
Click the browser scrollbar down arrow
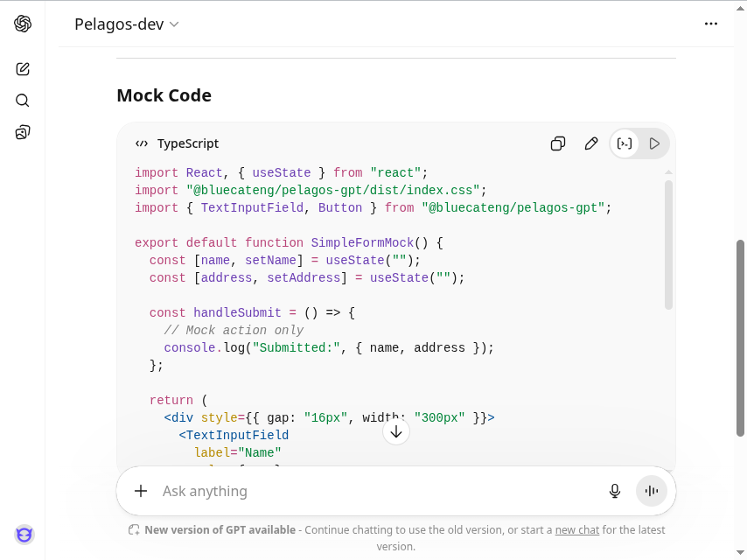[740, 553]
